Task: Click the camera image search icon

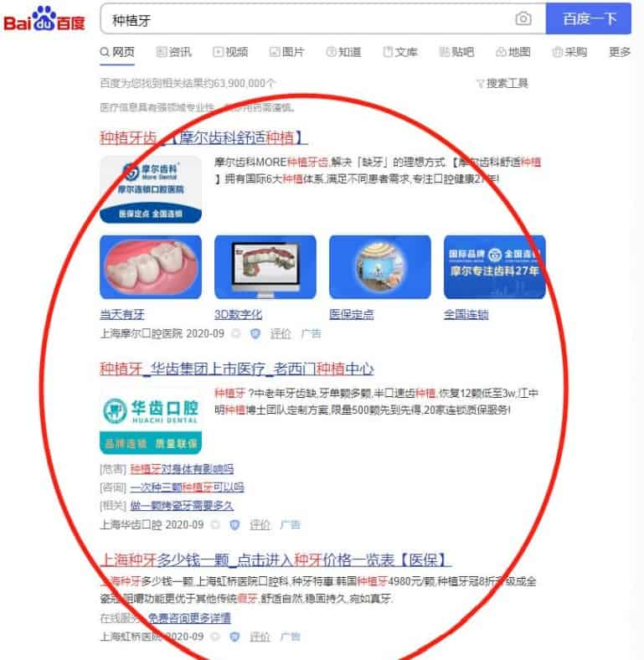Action: click(523, 19)
